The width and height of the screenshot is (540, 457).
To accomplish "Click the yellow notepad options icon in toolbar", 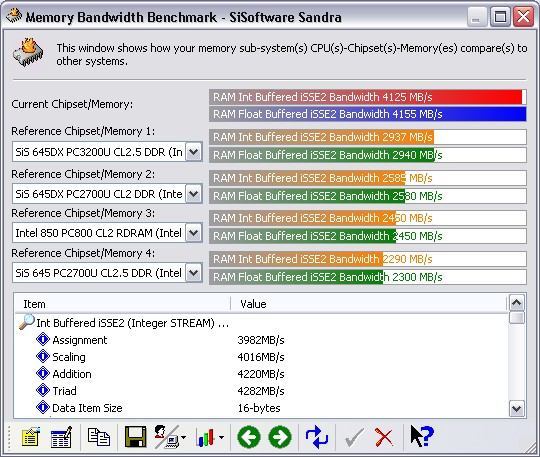I will 31,437.
